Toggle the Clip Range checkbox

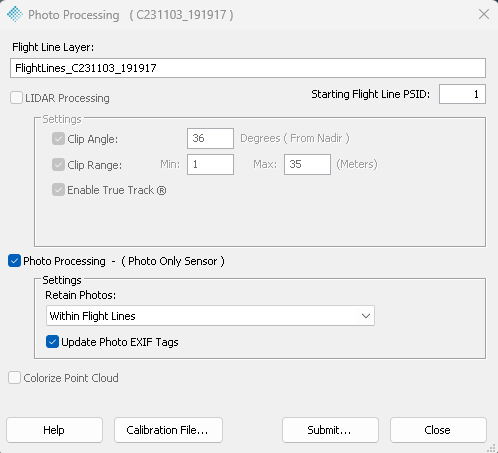click(x=58, y=165)
